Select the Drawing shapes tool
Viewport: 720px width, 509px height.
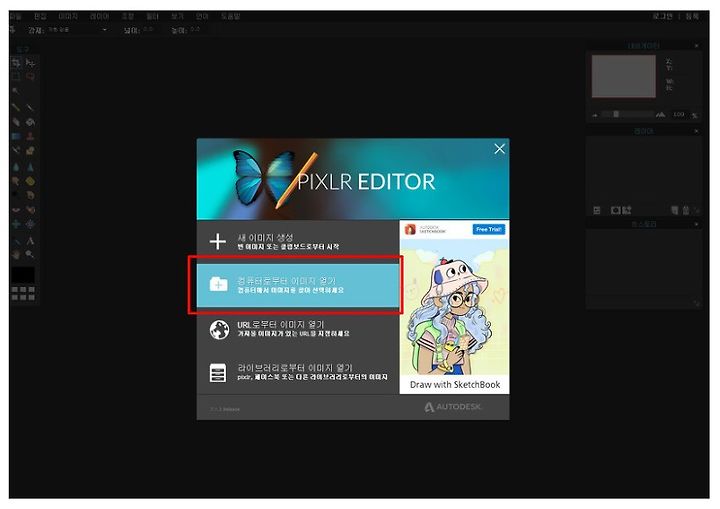(x=30, y=150)
